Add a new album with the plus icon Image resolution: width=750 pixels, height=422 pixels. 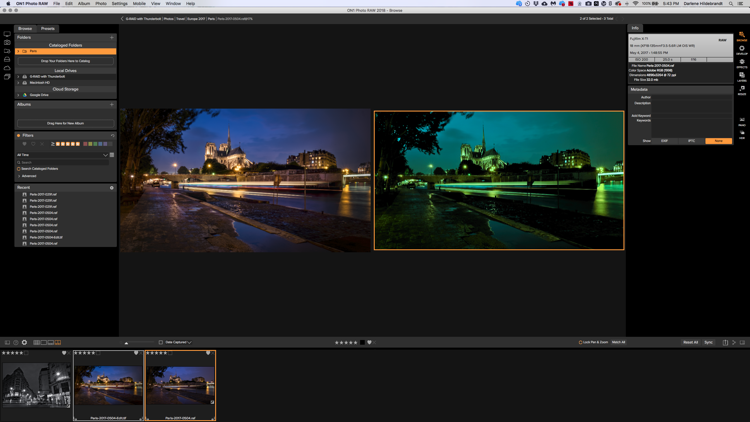click(x=112, y=104)
